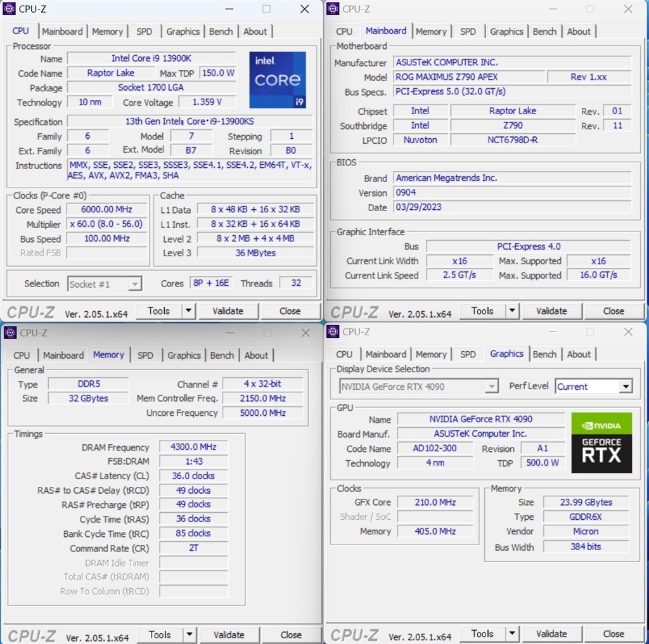This screenshot has width=649, height=644.
Task: Click the GFX Core clock 210.0 MHz
Action: click(435, 502)
